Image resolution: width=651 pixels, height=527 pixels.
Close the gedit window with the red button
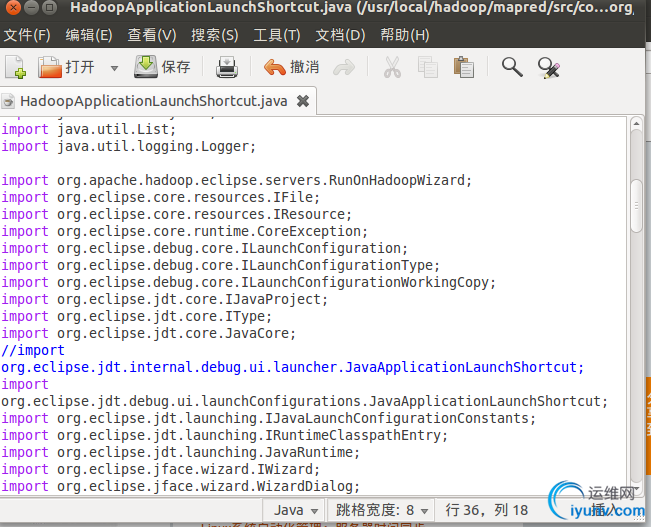pyautogui.click(x=12, y=7)
